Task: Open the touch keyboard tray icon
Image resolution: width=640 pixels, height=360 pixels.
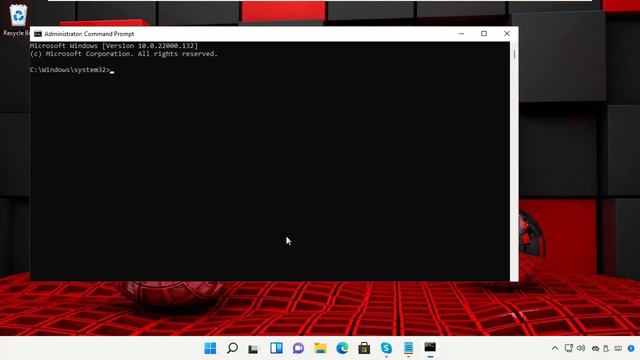Action: click(618, 349)
